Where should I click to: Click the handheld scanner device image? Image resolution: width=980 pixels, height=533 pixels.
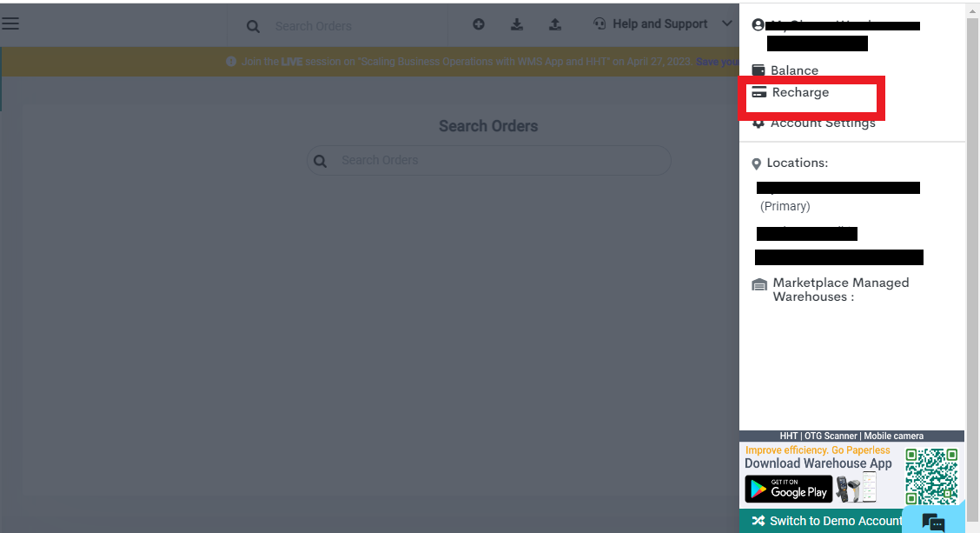click(848, 490)
